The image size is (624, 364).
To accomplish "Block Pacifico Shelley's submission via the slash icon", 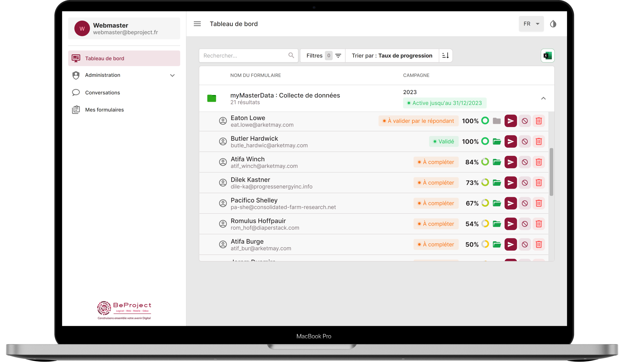I will [x=525, y=203].
